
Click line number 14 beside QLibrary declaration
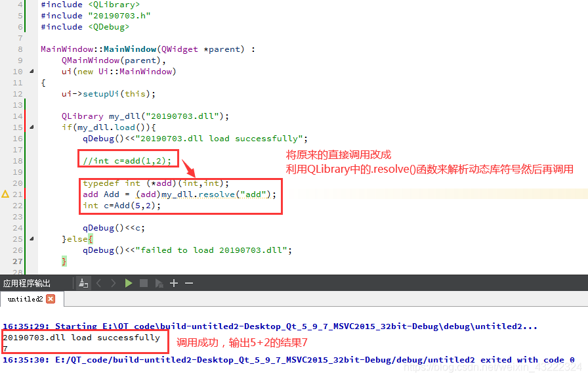tap(18, 115)
